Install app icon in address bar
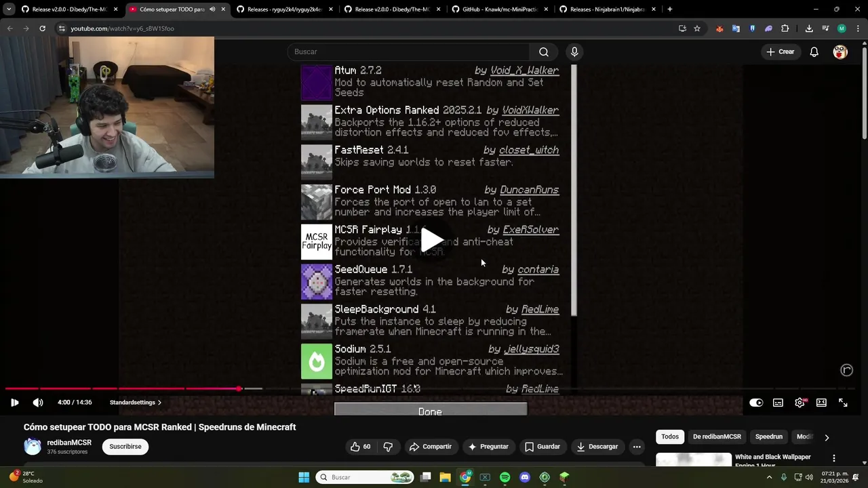The width and height of the screenshot is (868, 488). click(682, 28)
